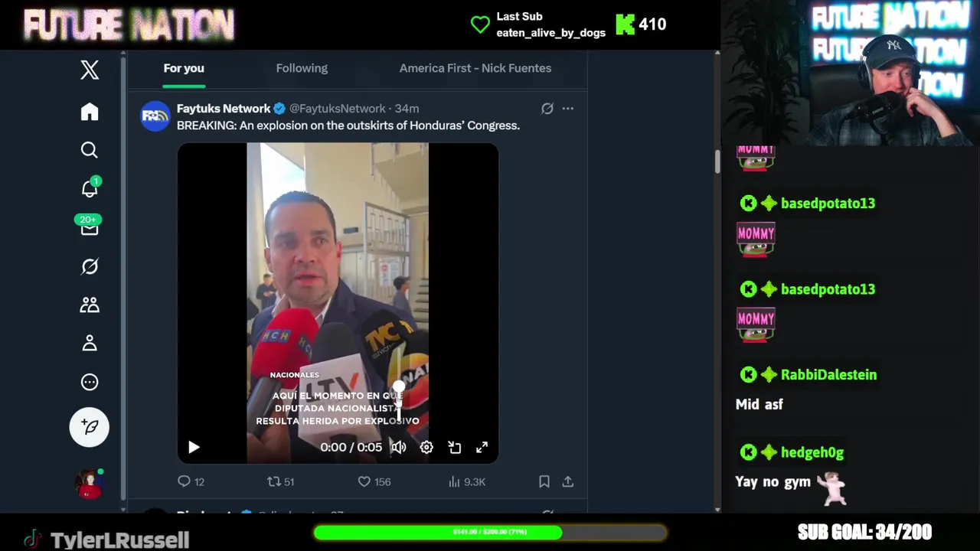Toggle the video mute speaker icon
This screenshot has width=980, height=551.
pyautogui.click(x=398, y=448)
